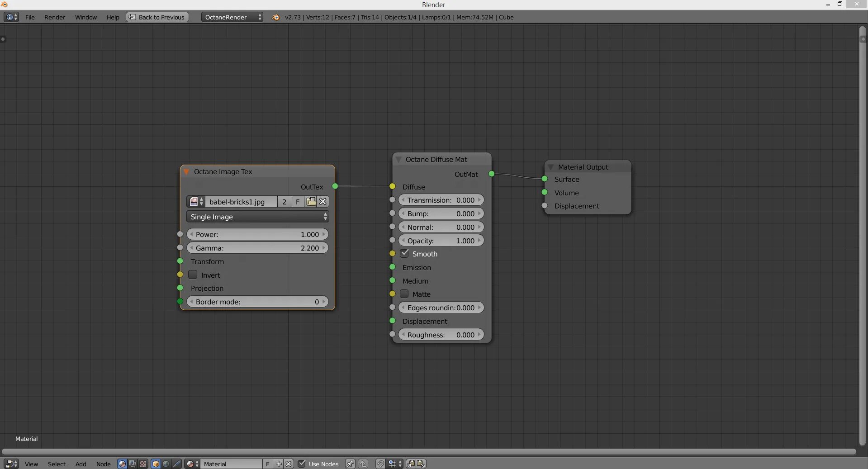Click the Medium input socket
The width and height of the screenshot is (868, 469).
pos(392,280)
